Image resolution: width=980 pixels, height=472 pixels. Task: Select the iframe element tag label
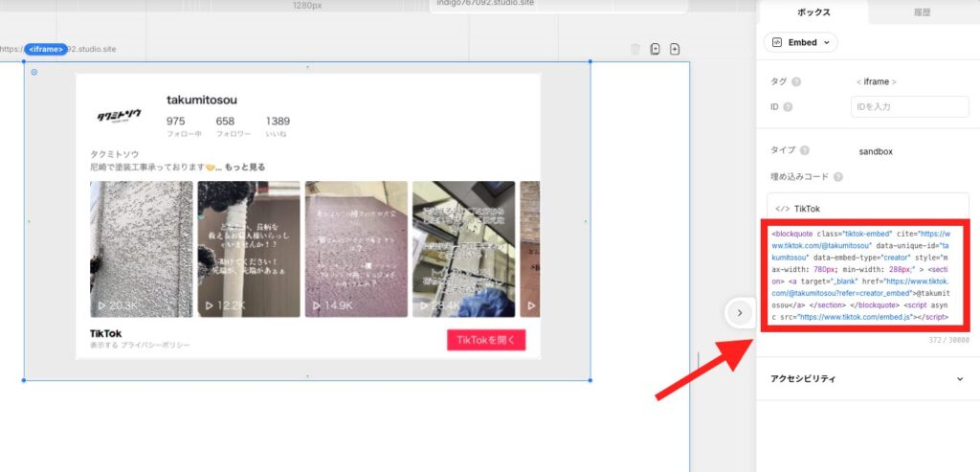point(46,50)
